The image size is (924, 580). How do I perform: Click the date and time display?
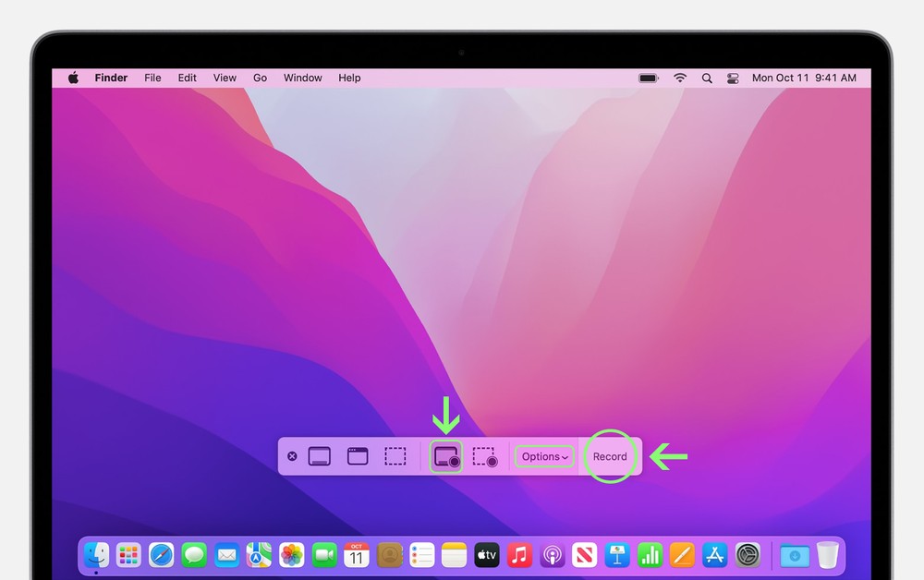coord(804,79)
